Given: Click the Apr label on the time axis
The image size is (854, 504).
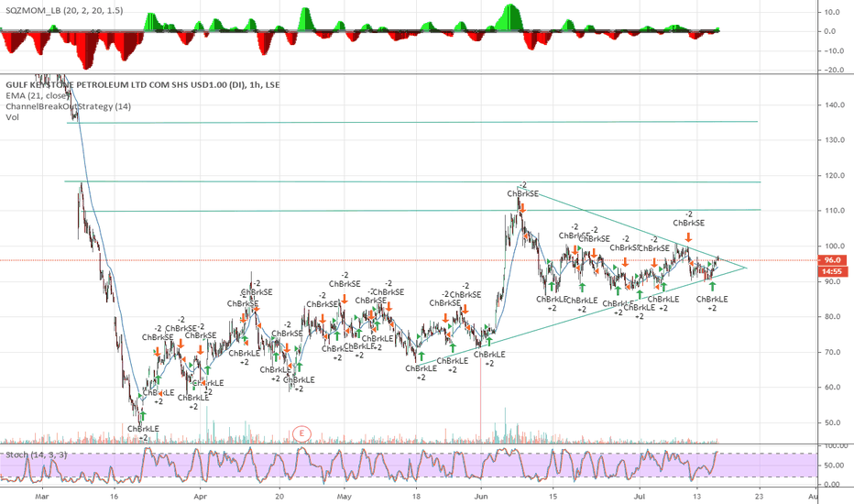Looking at the screenshot, I should click(x=201, y=497).
